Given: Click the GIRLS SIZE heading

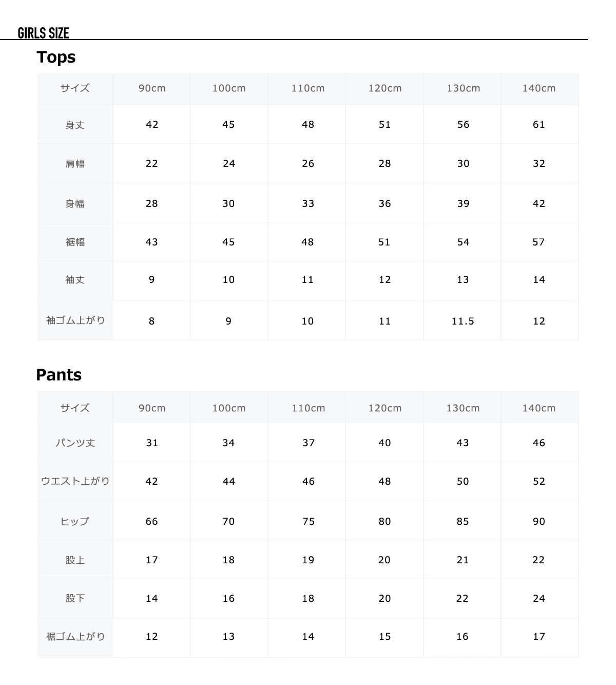Looking at the screenshot, I should pyautogui.click(x=43, y=33).
